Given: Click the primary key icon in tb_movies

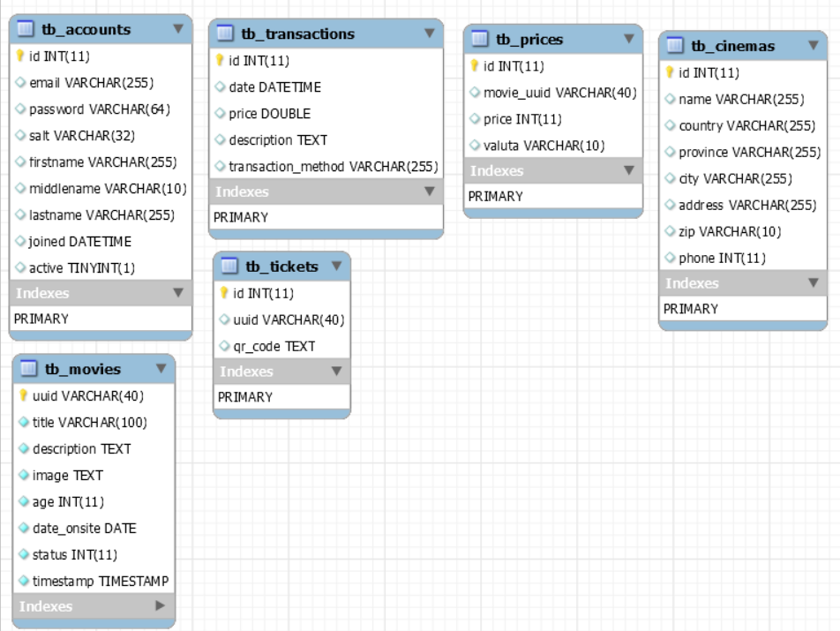Looking at the screenshot, I should click(x=24, y=395).
